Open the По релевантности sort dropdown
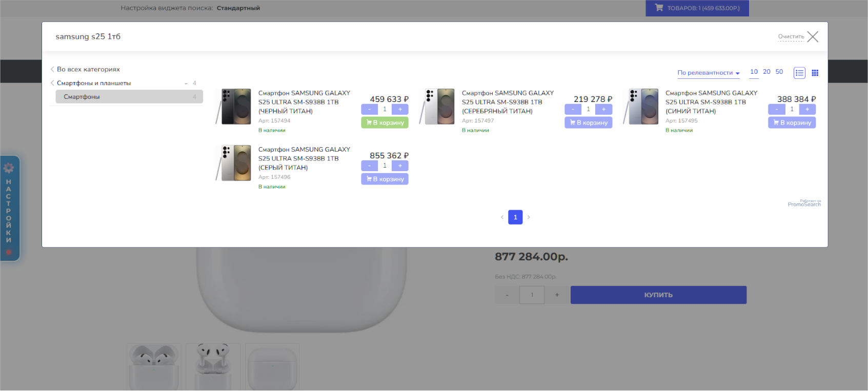The image size is (868, 391). tap(708, 73)
